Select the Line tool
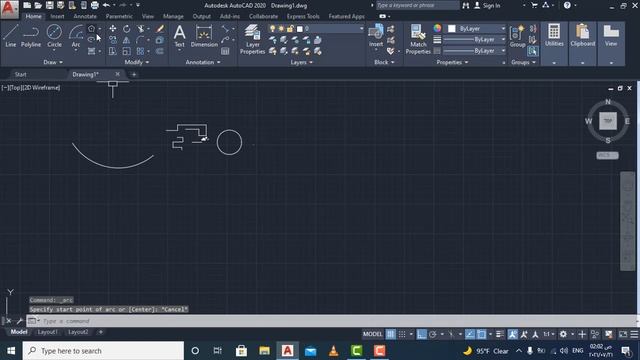This screenshot has height=360, width=640. pos(11,36)
